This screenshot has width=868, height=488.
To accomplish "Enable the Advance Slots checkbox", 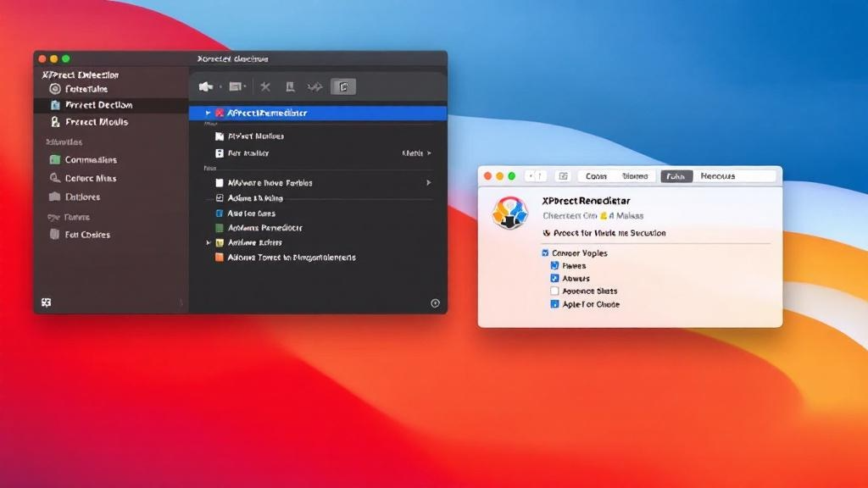I will tap(556, 291).
